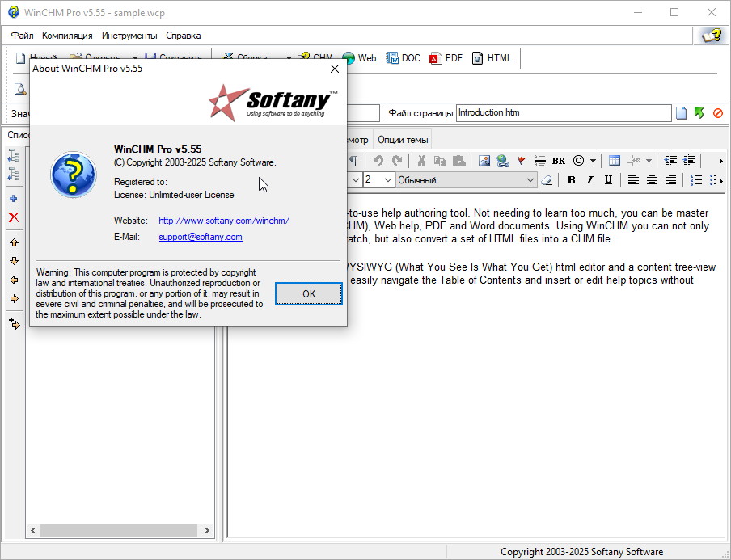731x560 pixels.
Task: Maximize the WinCHM Pro window
Action: pyautogui.click(x=674, y=13)
